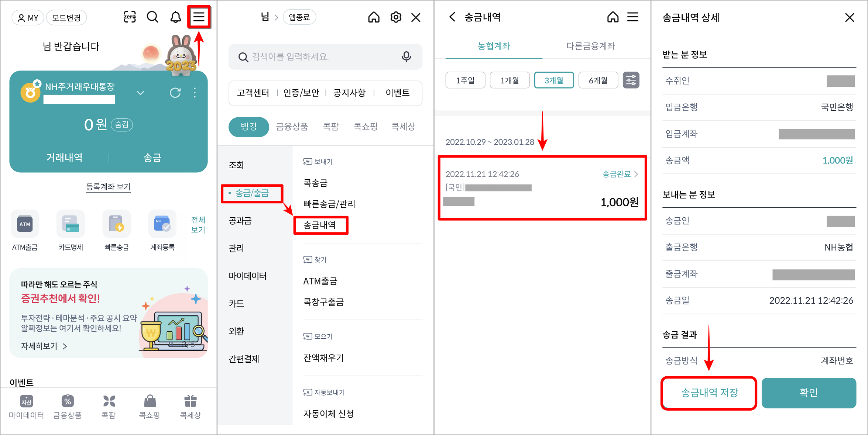Tap the 계좌등록 shortcut icon
Viewport: 868px width, 435px height.
pyautogui.click(x=162, y=224)
